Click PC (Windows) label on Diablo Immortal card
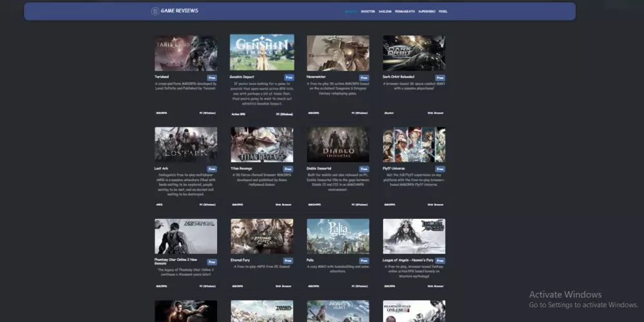This screenshot has height=322, width=644. pos(359,205)
